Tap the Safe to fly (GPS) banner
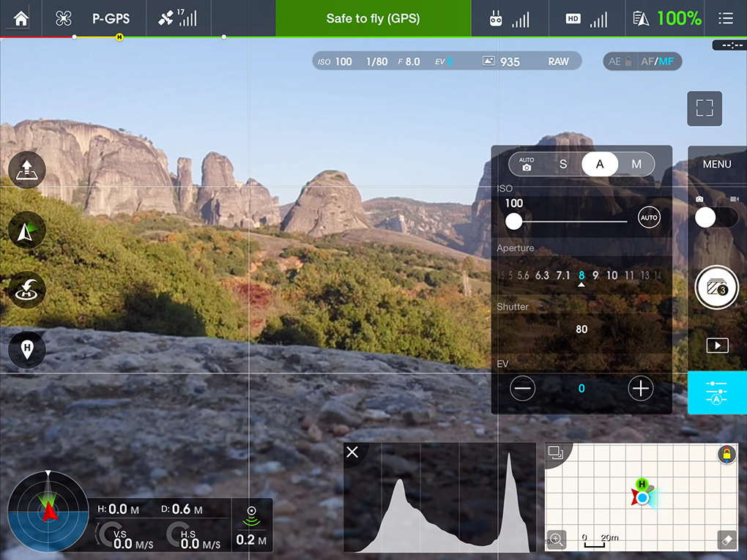The width and height of the screenshot is (747, 560). click(x=373, y=18)
